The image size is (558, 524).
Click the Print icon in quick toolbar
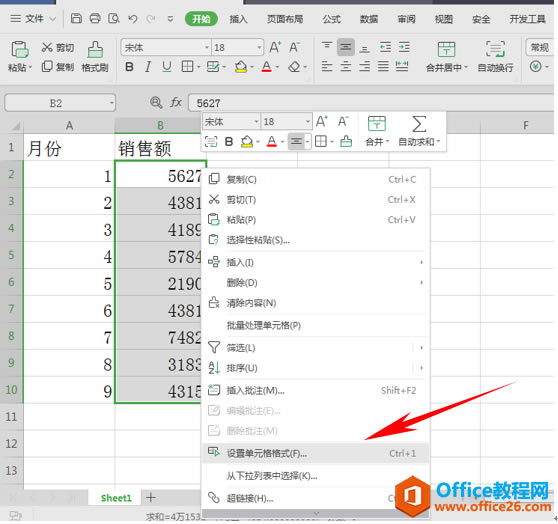tap(95, 19)
